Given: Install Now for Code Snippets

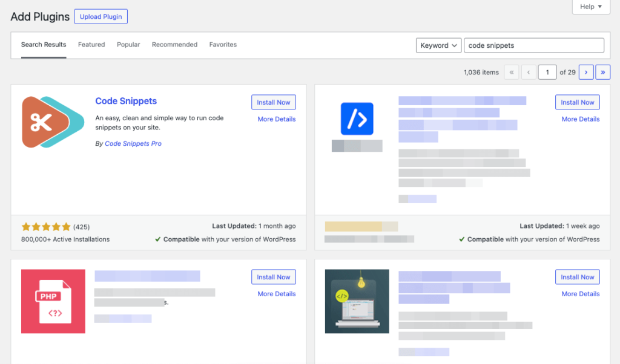Looking at the screenshot, I should click(273, 102).
